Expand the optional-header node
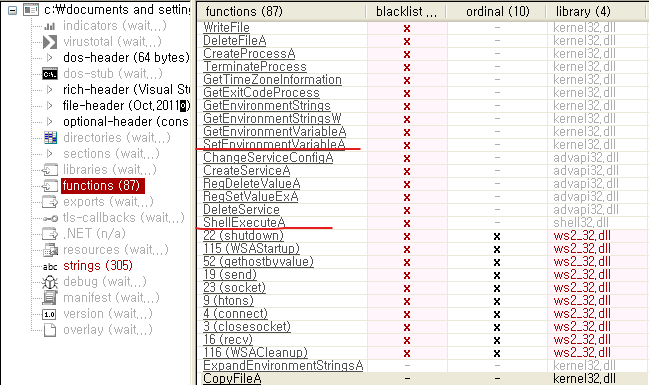Image resolution: width=649 pixels, height=385 pixels. (x=50, y=122)
